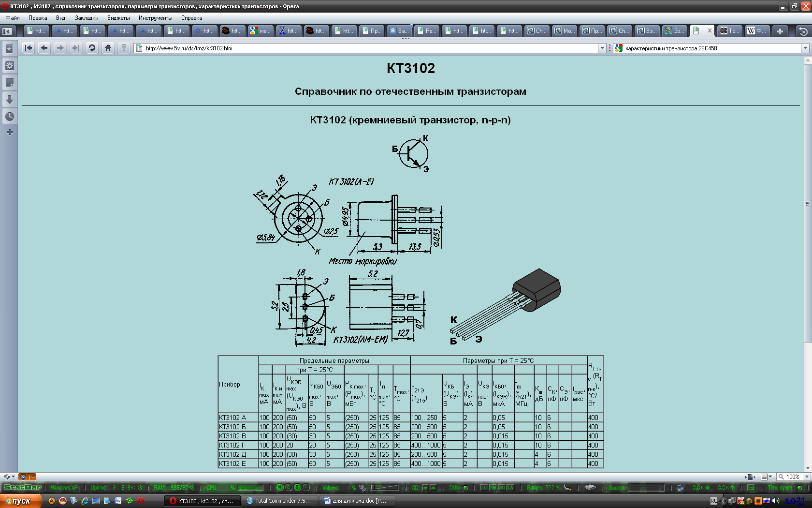This screenshot has width=812, height=508.
Task: Click the Google search engine icon
Action: click(x=618, y=48)
